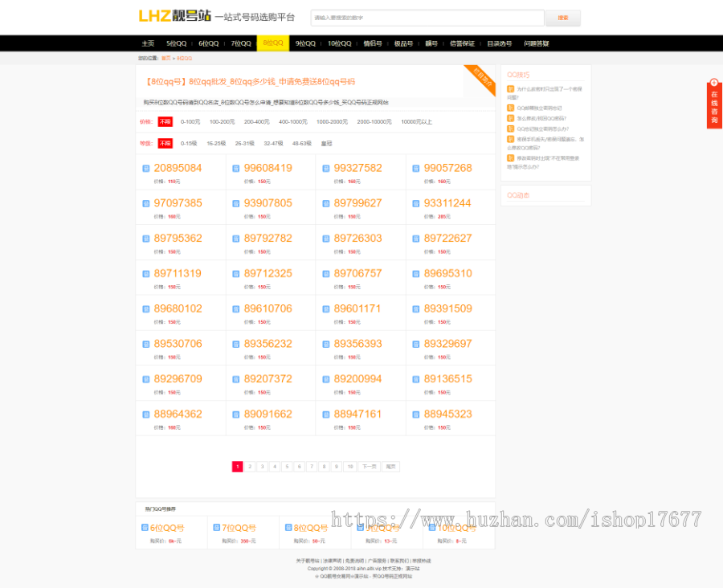Click QQ icon beside number 89712325
The width and height of the screenshot is (723, 588).
235,274
